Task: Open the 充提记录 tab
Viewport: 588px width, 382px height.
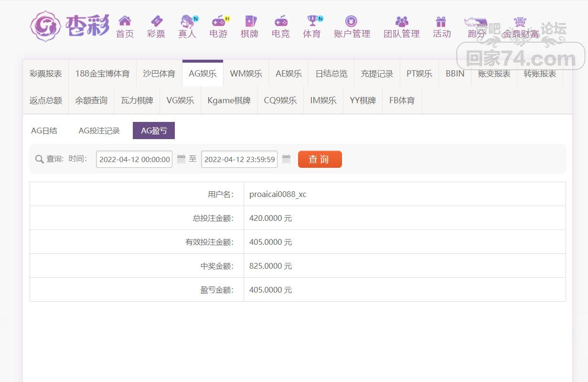Action: 377,74
